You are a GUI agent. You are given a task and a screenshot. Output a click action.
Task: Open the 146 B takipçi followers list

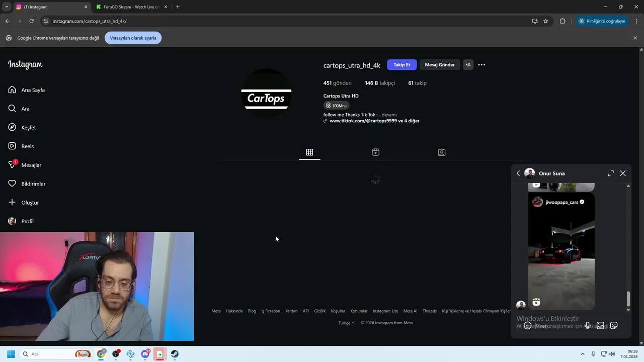[380, 83]
